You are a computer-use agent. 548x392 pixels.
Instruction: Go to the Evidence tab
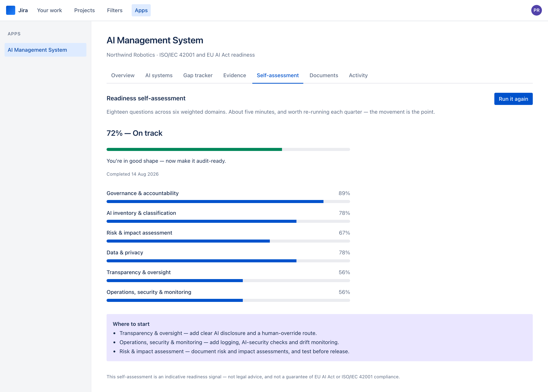click(235, 75)
